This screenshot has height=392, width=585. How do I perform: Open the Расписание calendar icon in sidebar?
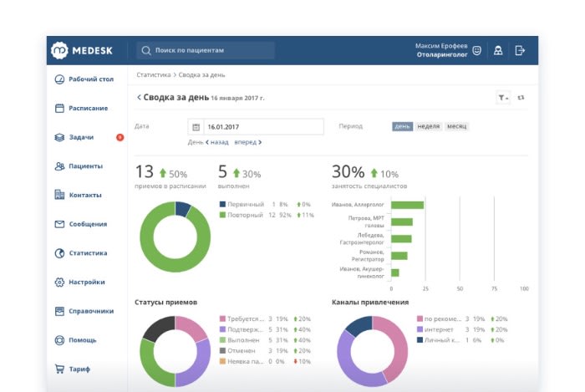pyautogui.click(x=59, y=108)
